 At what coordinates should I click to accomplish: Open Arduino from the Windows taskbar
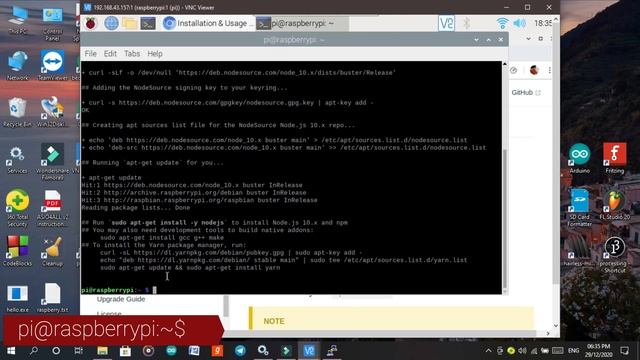171,351
